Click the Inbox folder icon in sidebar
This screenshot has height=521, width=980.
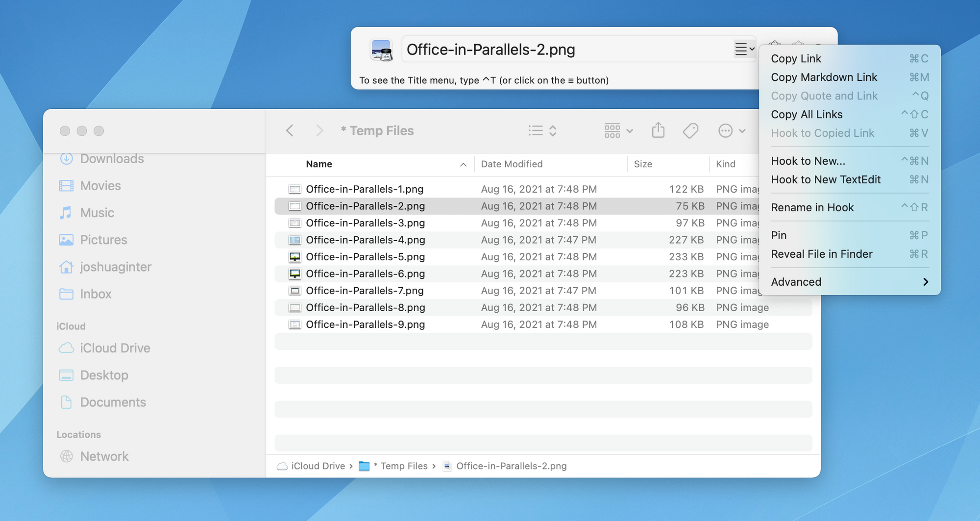click(66, 294)
